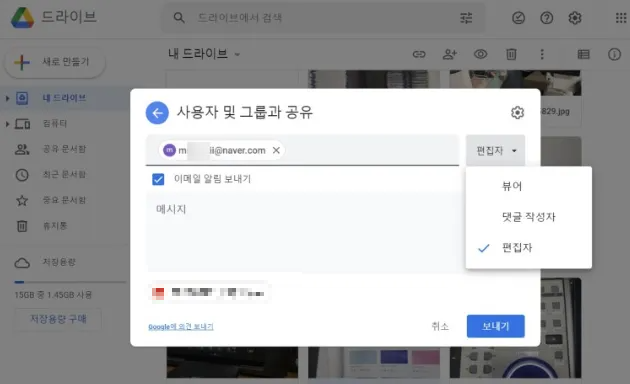Click the 15GB 중 1.45GB 사용 text
This screenshot has height=384, width=630.
pos(53,295)
